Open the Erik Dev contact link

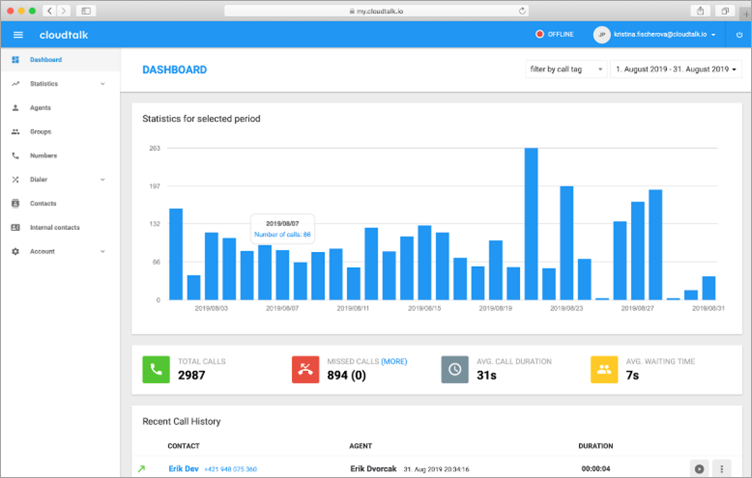pyautogui.click(x=183, y=468)
